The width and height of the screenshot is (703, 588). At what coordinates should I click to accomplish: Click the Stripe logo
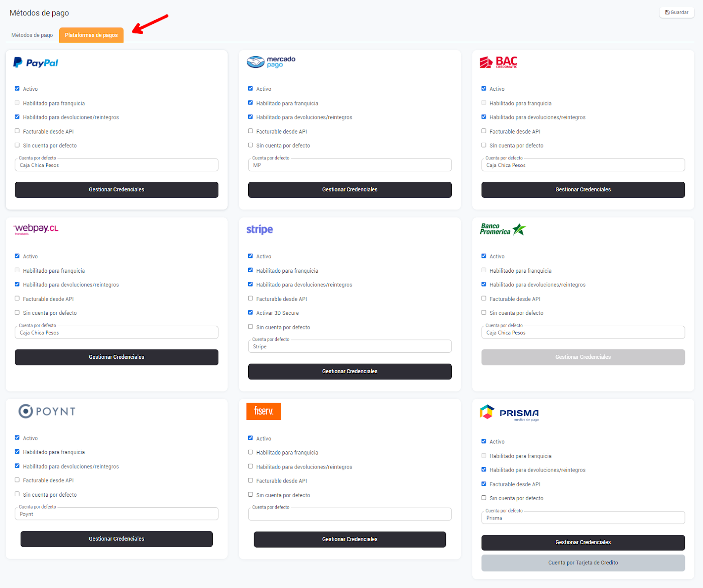pos(260,229)
